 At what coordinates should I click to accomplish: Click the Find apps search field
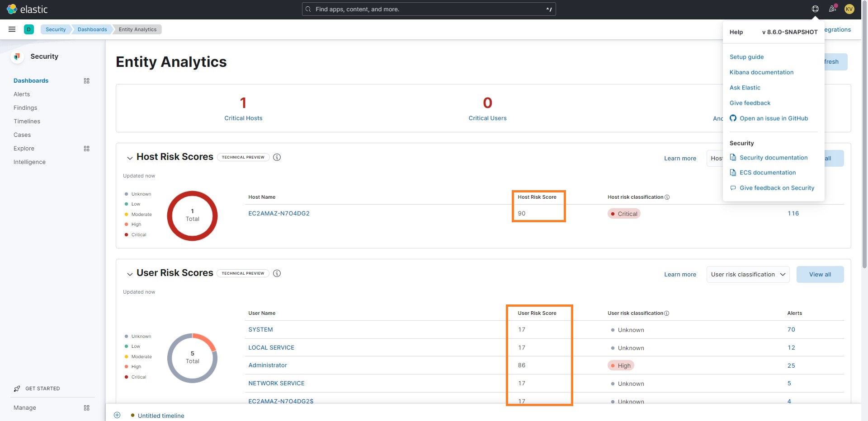point(429,9)
